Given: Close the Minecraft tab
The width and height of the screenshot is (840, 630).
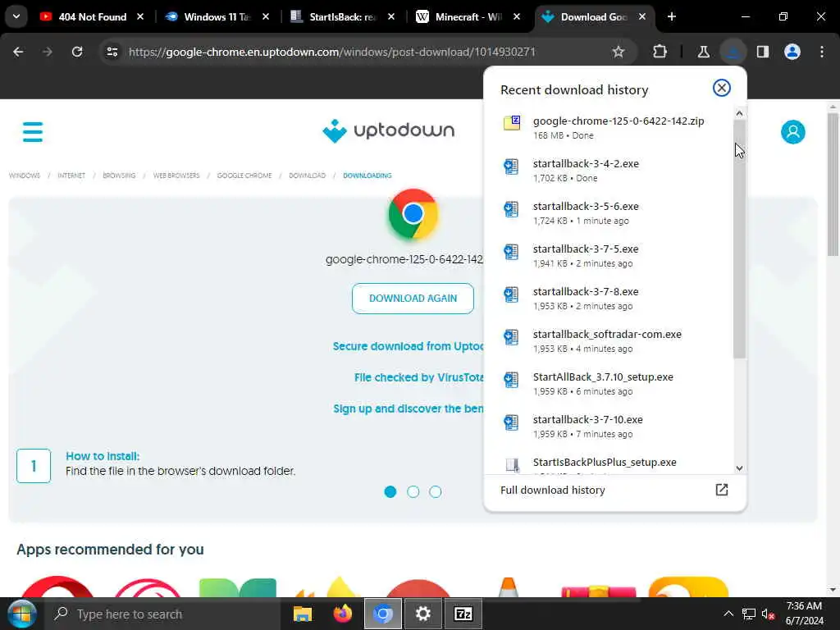Looking at the screenshot, I should coord(517,16).
